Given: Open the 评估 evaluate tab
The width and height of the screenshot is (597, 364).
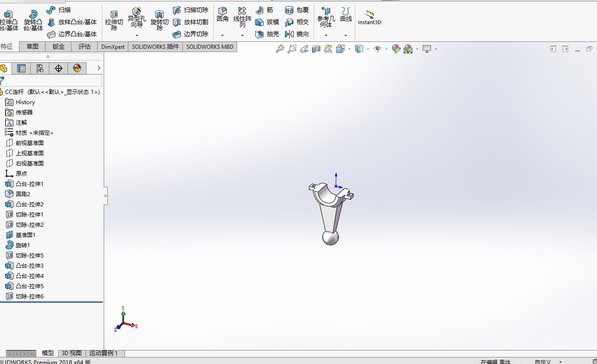Looking at the screenshot, I should 85,46.
